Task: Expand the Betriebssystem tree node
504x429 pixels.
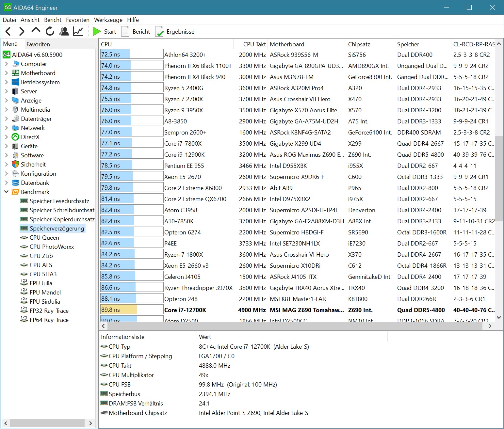Action: coord(6,82)
